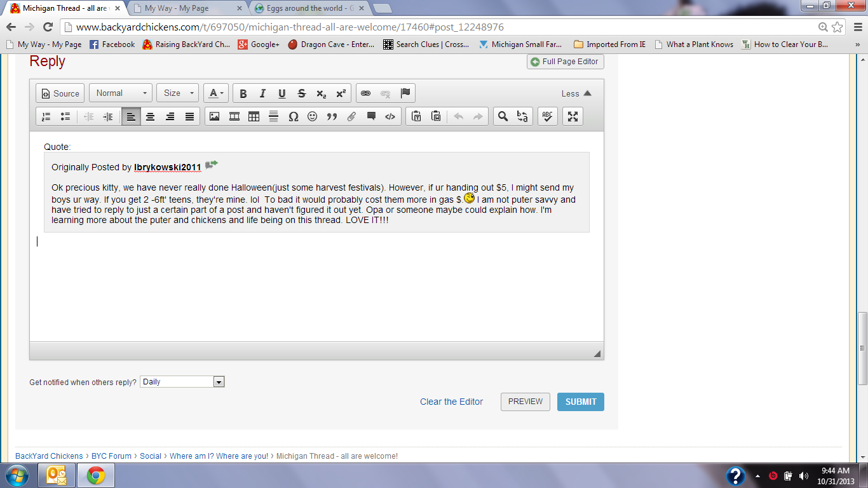Image resolution: width=868 pixels, height=488 pixels.
Task: Open the Find magnifier tool
Action: click(x=503, y=116)
